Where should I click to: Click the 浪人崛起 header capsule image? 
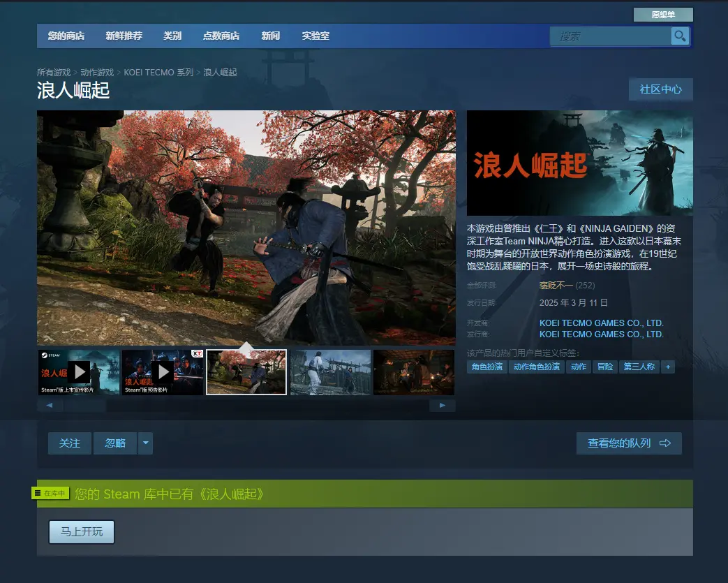[x=580, y=163]
